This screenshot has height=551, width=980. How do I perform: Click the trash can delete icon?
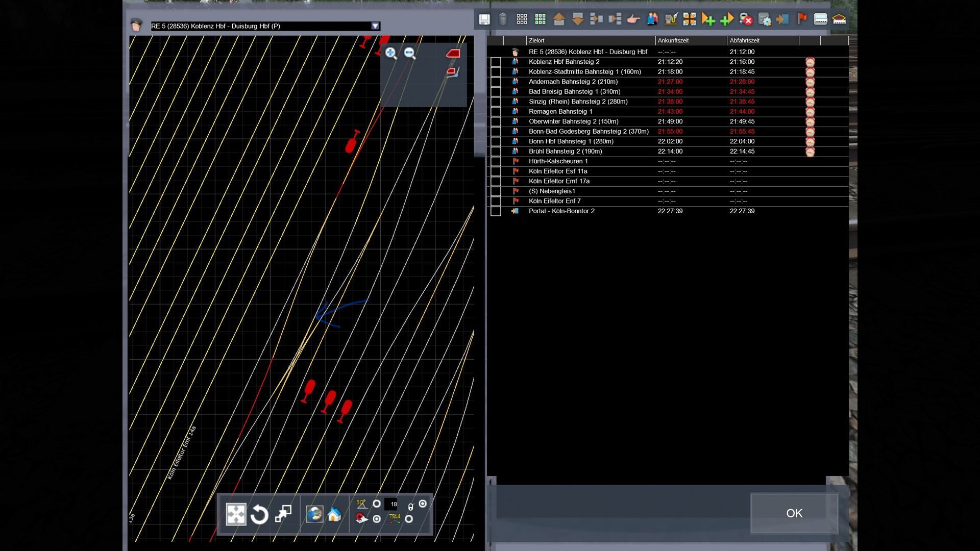503,19
